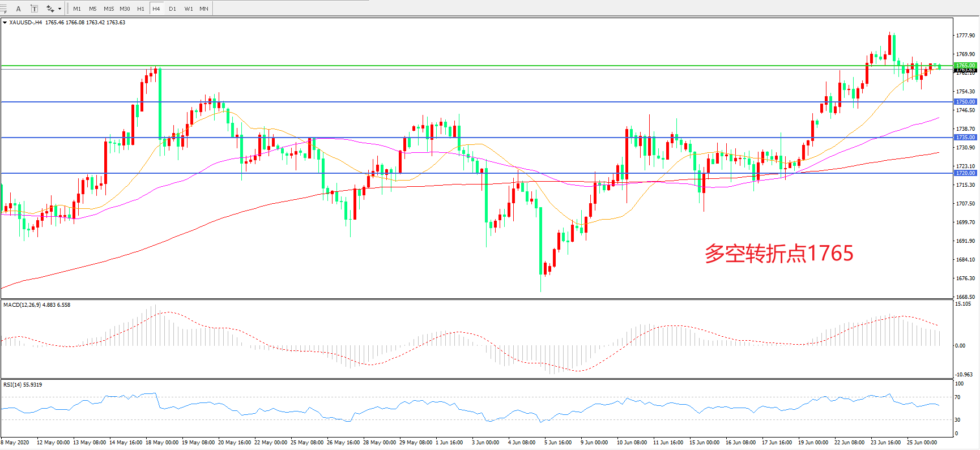Select the M30 timeframe button

pyautogui.click(x=125, y=8)
